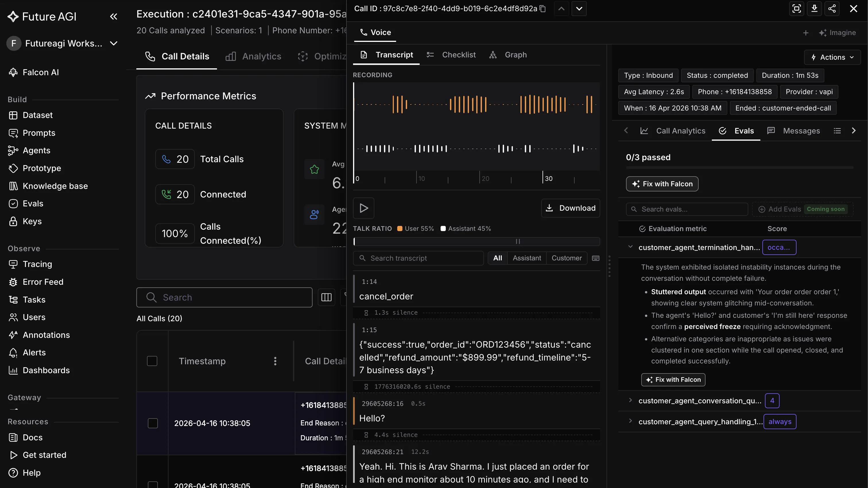This screenshot has height=488, width=868.
Task: Click the Search transcript field
Action: (418, 258)
